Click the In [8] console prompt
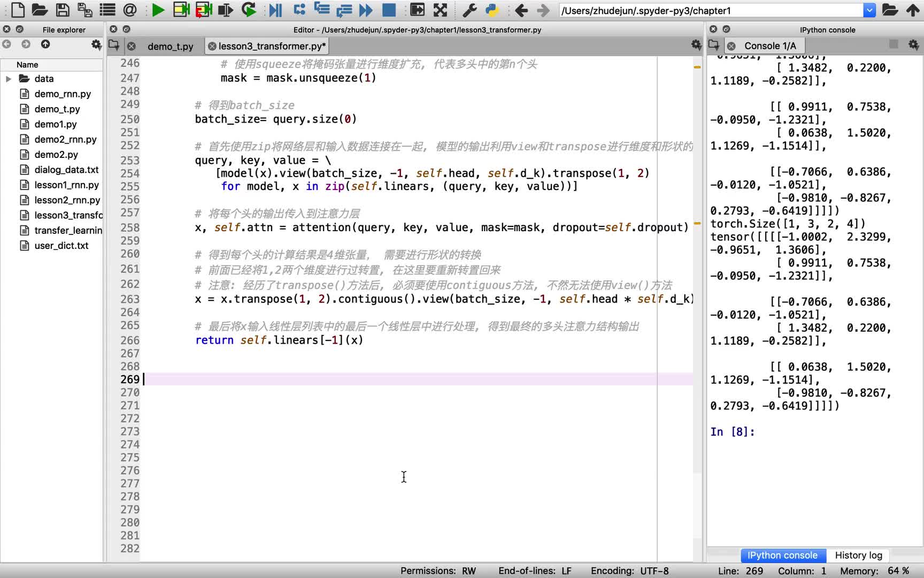 click(732, 432)
